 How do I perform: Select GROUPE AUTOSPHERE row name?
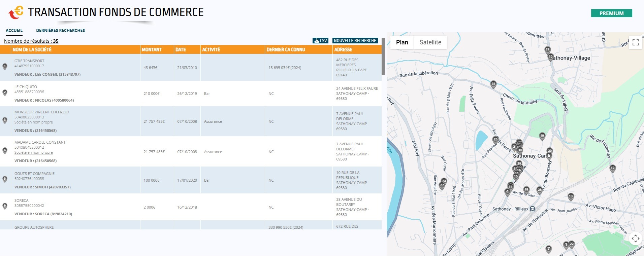(34, 227)
